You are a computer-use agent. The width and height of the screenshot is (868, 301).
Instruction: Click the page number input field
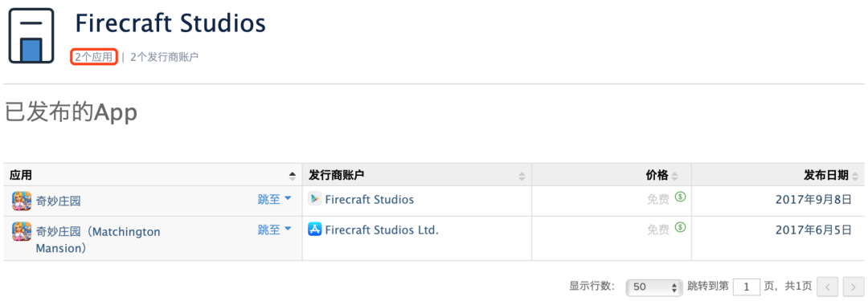click(x=746, y=287)
